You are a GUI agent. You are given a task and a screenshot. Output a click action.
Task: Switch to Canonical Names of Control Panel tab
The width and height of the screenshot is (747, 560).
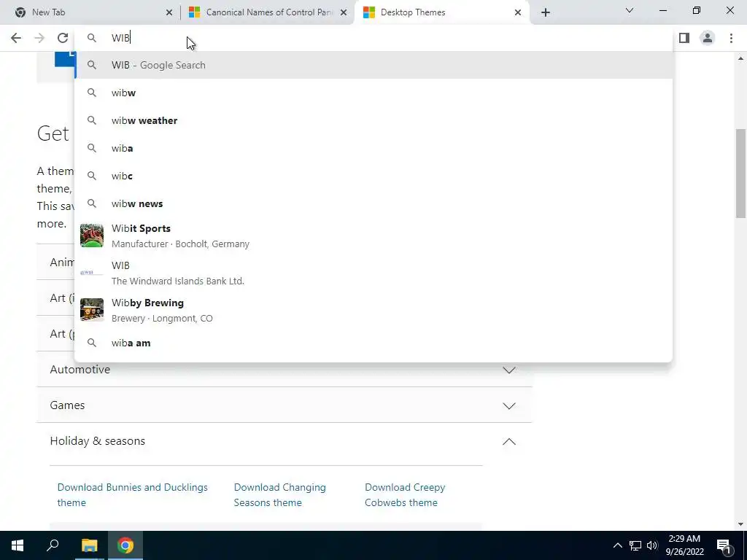(268, 12)
